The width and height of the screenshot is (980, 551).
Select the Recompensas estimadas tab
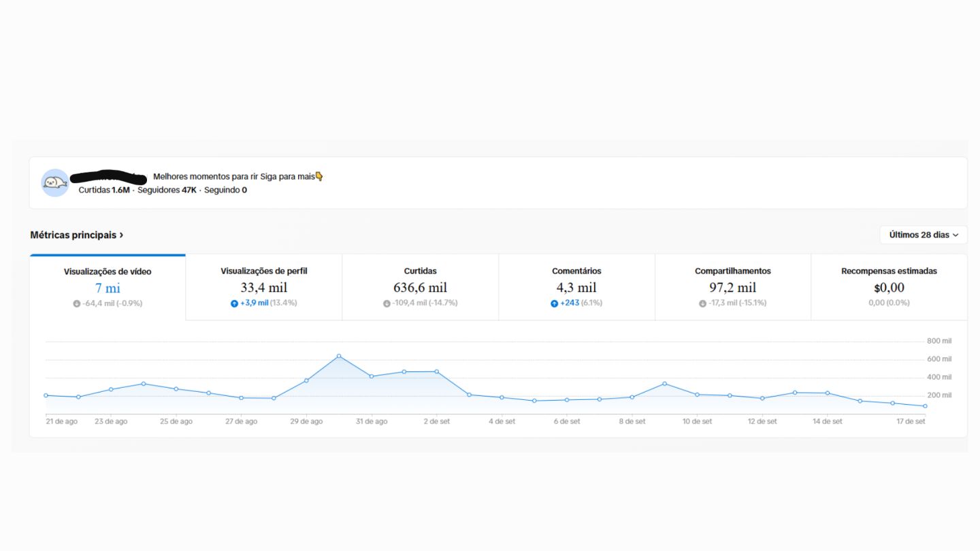pos(889,287)
